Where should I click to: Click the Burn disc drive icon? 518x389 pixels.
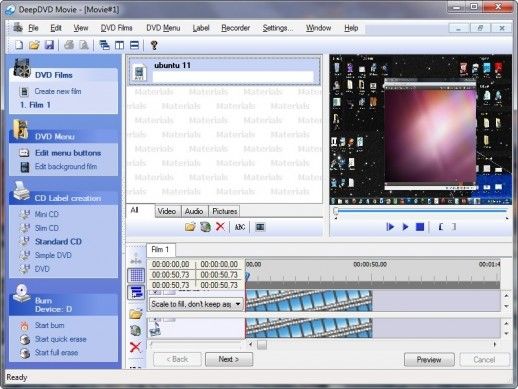21,294
